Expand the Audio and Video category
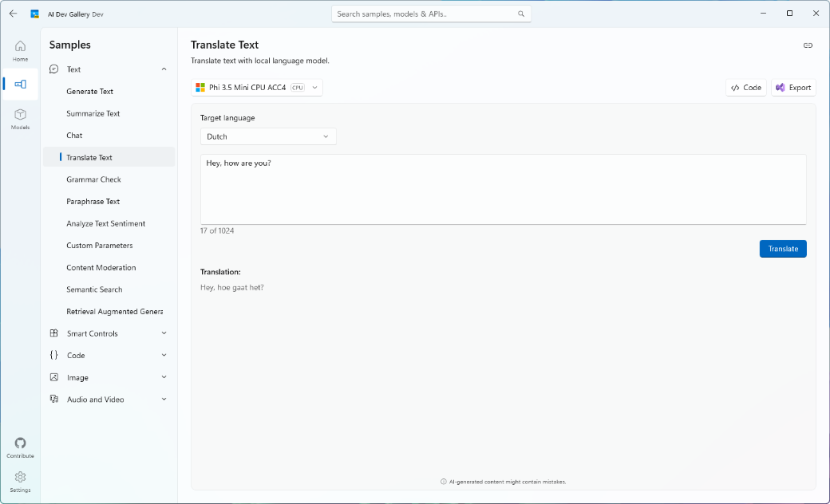The height and width of the screenshot is (504, 830). 164,400
